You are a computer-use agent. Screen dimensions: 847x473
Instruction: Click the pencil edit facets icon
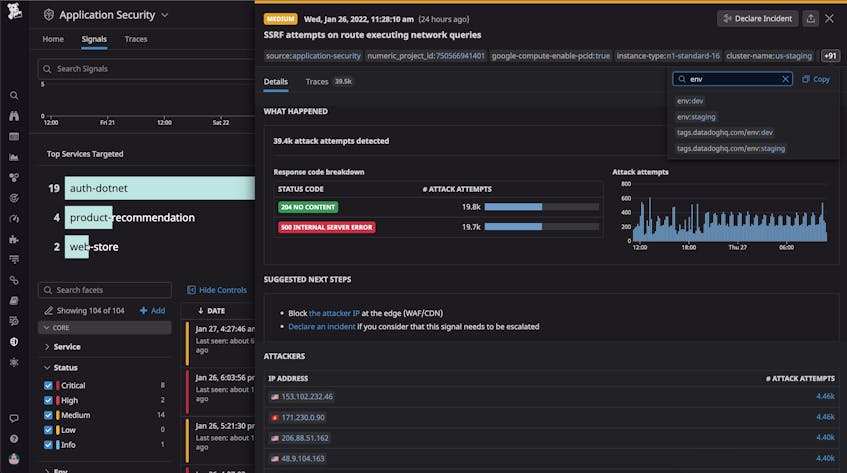pyautogui.click(x=49, y=310)
